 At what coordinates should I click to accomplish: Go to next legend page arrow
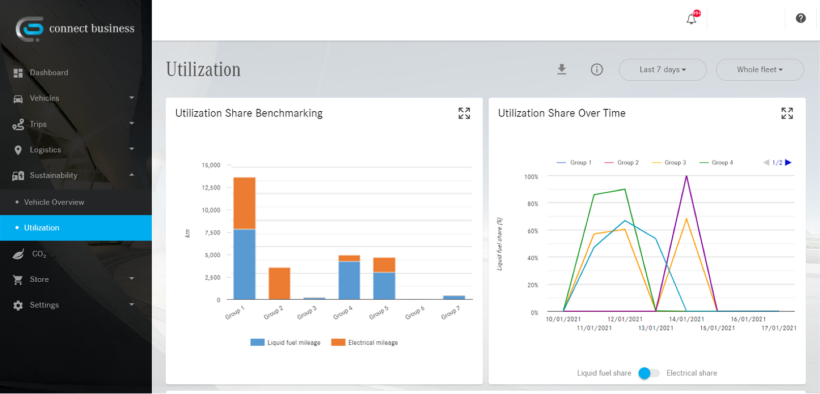(x=789, y=163)
